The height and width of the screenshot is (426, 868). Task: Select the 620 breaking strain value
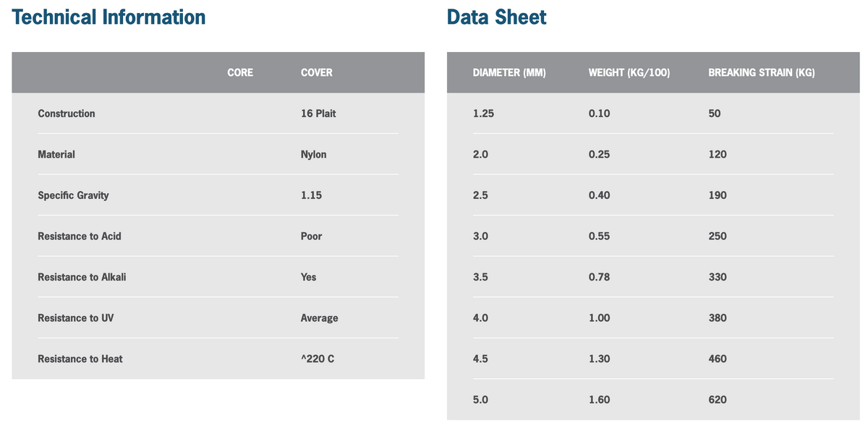[x=718, y=400]
